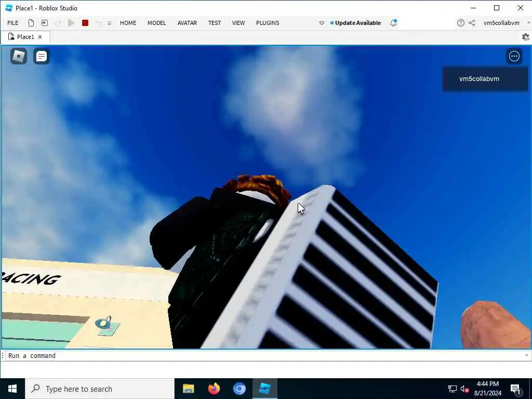The image size is (532, 399).
Task: Close the Place1 tab
Action: tap(40, 37)
